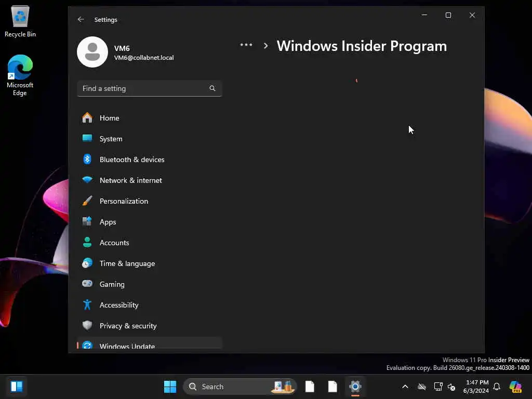Screen dimensions: 532x399
Task: Go to Gaming settings
Action: coord(149,284)
